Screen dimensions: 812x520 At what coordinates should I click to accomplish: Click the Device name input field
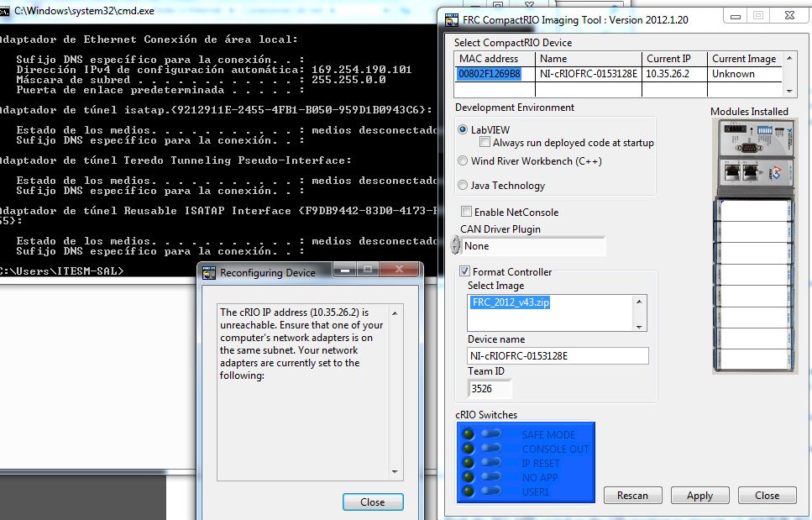[558, 356]
